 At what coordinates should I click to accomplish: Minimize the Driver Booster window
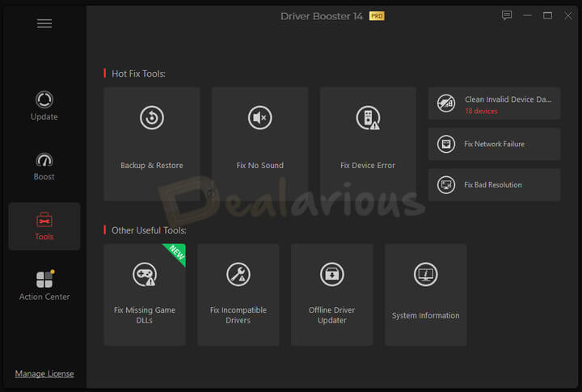pos(527,15)
